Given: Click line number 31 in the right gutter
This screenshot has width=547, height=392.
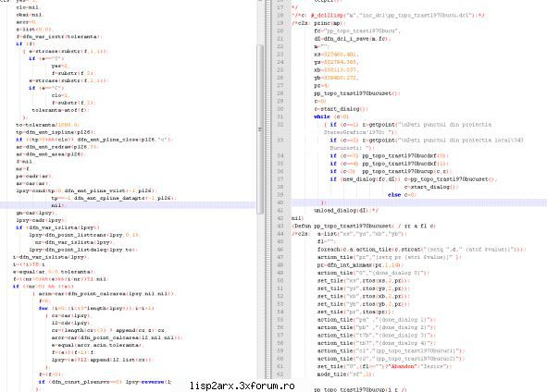Looking at the screenshot, I should click(x=280, y=116).
